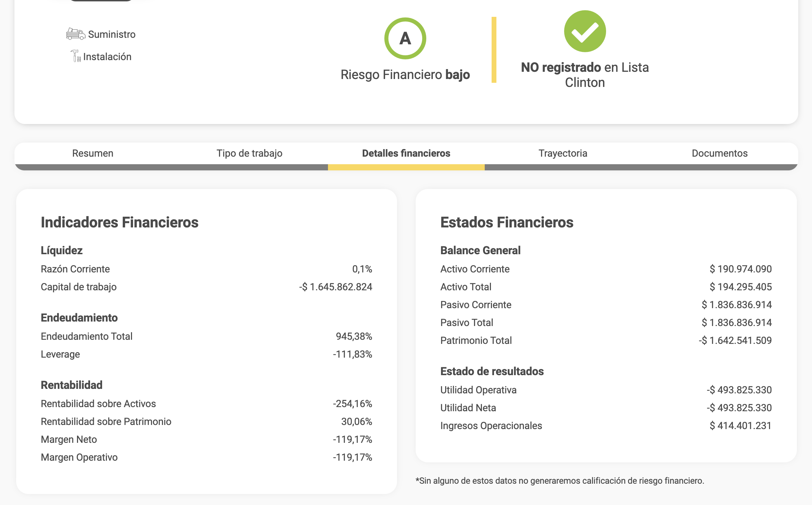This screenshot has height=505, width=812.
Task: Click the green checkmark Clinton list icon
Action: (x=585, y=31)
